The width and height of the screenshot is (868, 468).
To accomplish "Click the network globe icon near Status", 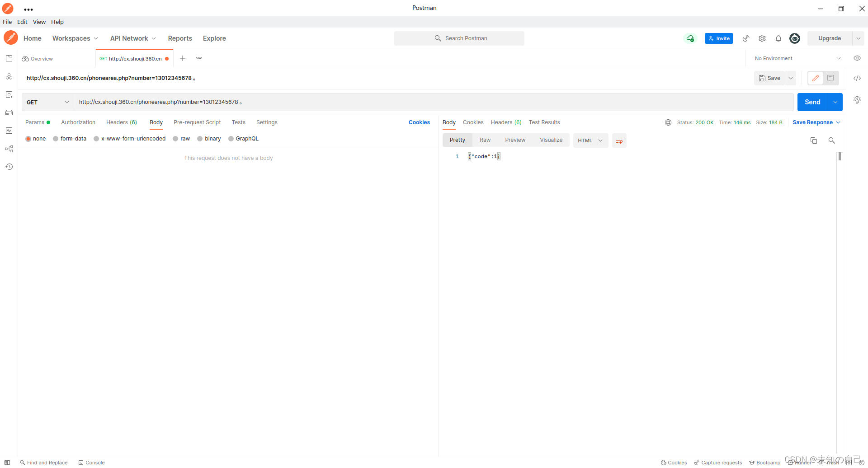I will click(x=668, y=122).
